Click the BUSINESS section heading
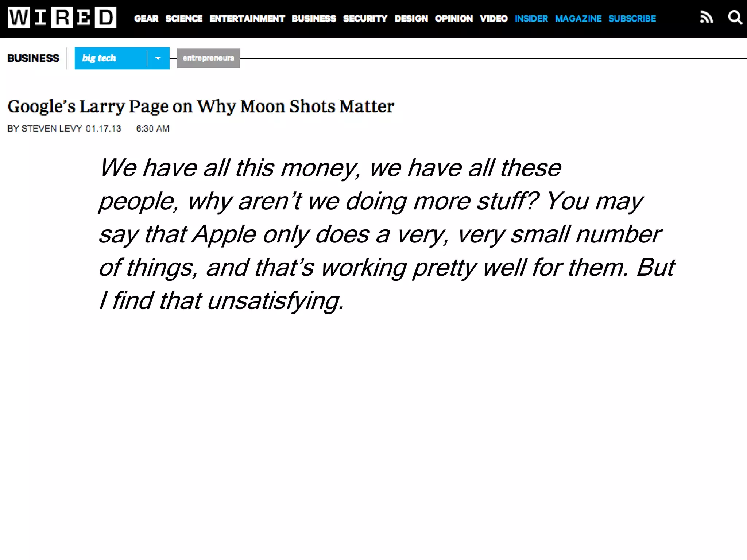Viewport: 747px width, 560px height. pyautogui.click(x=33, y=58)
